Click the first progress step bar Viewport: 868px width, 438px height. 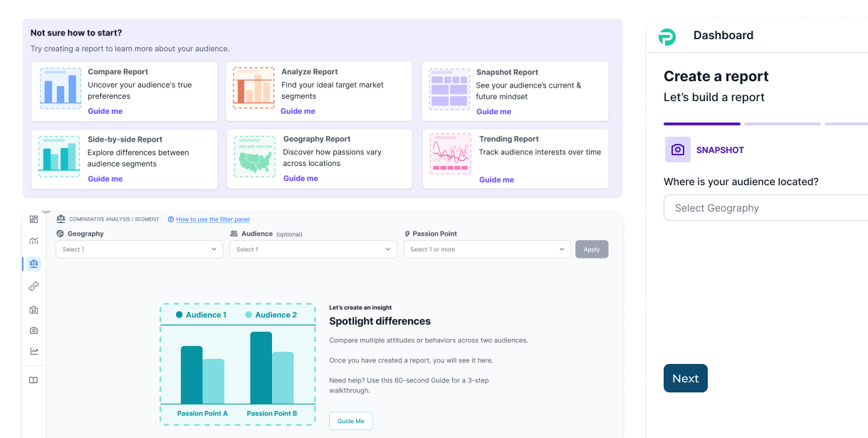[702, 124]
